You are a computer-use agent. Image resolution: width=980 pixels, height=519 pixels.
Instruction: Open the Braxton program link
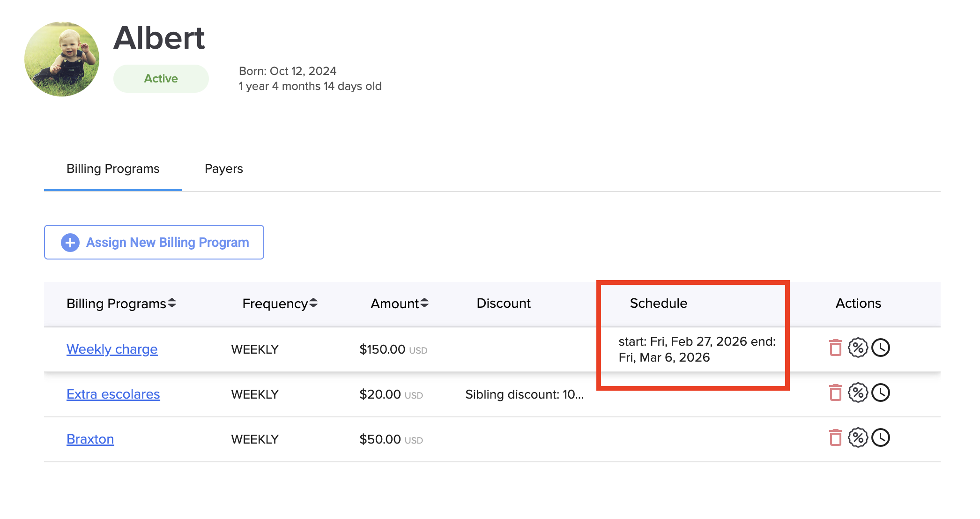tap(90, 439)
